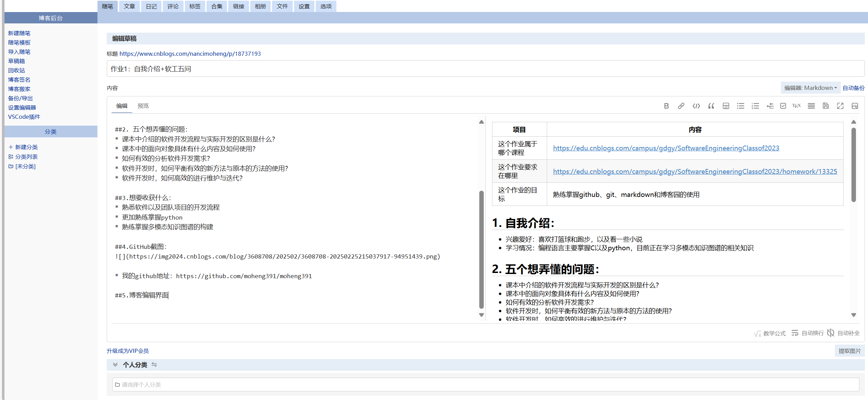Open the 草稿箱 drafts link

tap(17, 61)
